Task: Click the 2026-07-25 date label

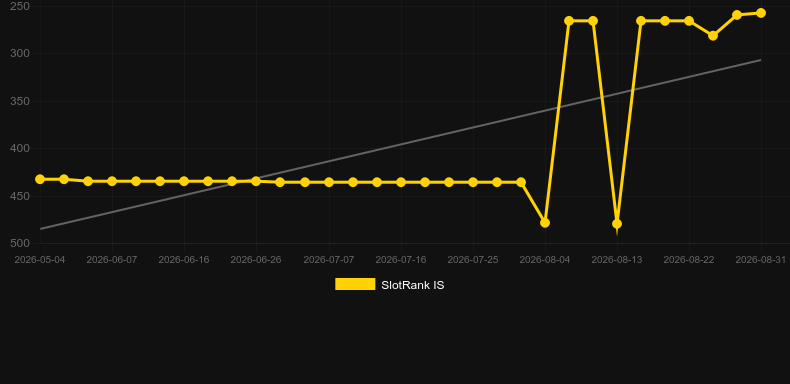Action: click(x=473, y=260)
